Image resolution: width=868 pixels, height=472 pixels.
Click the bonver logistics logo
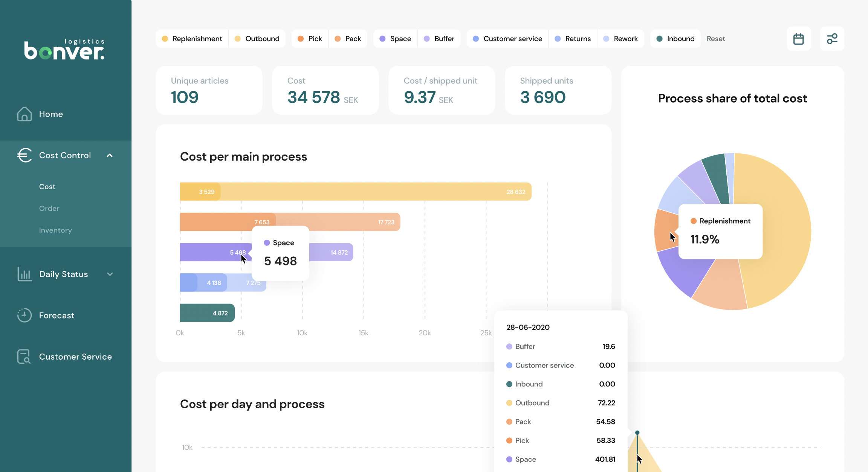tap(64, 49)
